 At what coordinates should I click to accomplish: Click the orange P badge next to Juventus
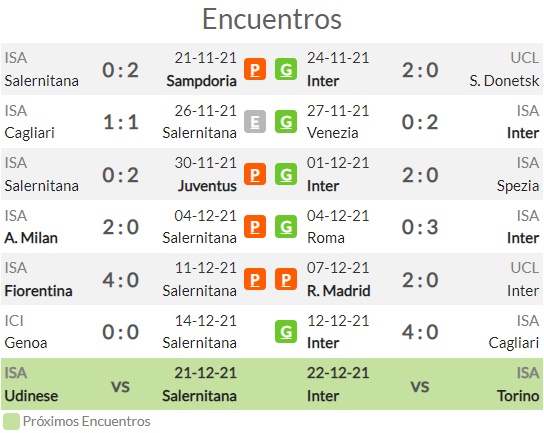255,174
